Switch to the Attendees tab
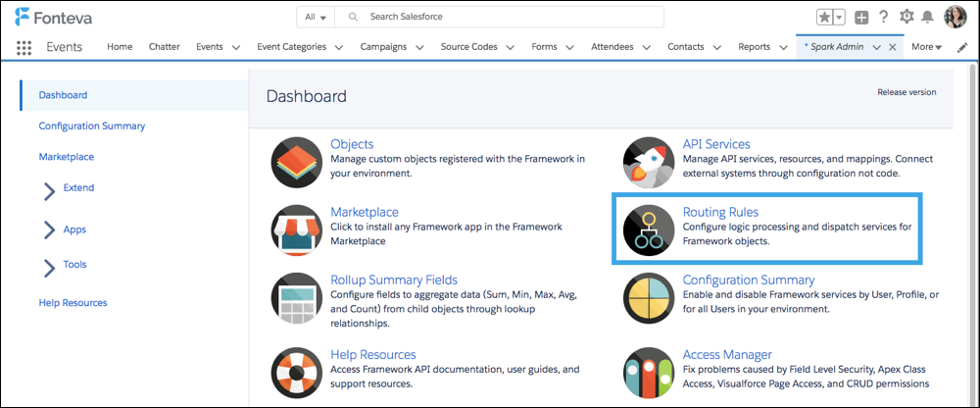This screenshot has height=408, width=980. click(612, 47)
